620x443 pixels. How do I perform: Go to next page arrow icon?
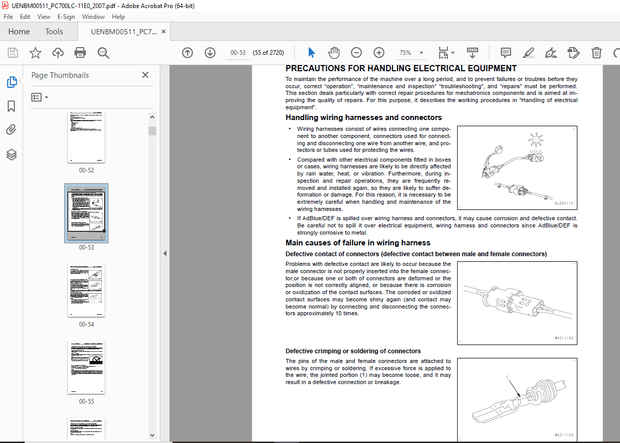tap(210, 53)
